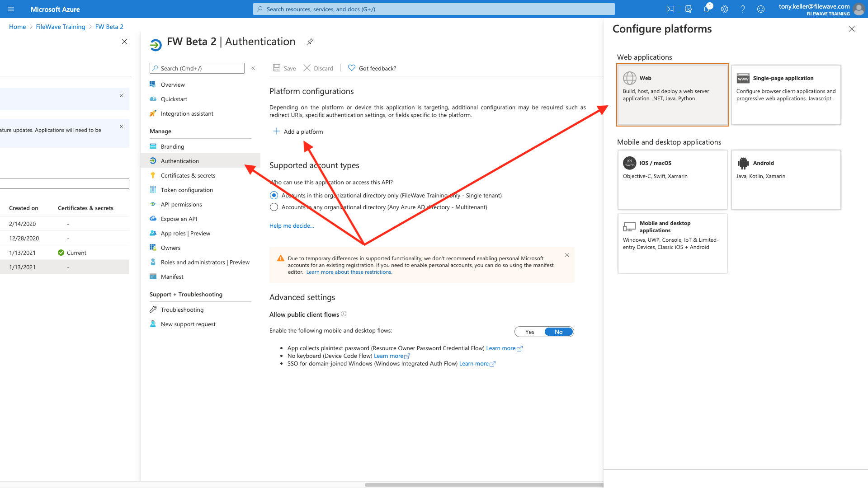Open Expose an API
Image resolution: width=868 pixels, height=488 pixels.
(179, 219)
